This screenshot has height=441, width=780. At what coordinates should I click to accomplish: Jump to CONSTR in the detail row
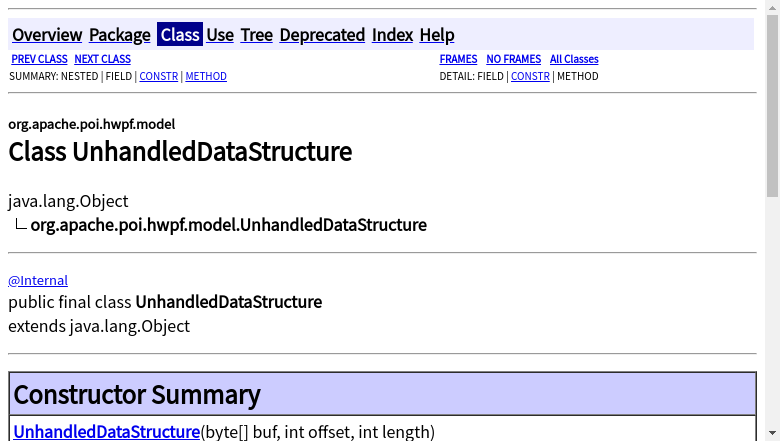click(x=530, y=76)
